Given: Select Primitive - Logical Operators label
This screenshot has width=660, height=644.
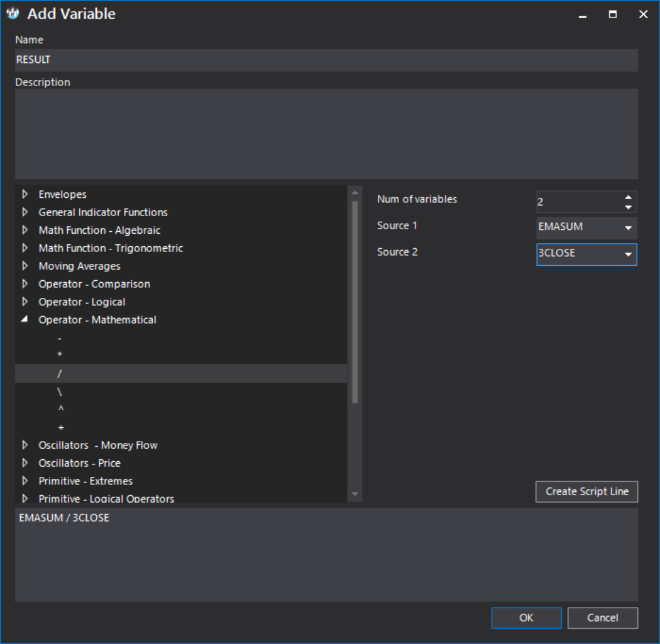Looking at the screenshot, I should 106,498.
